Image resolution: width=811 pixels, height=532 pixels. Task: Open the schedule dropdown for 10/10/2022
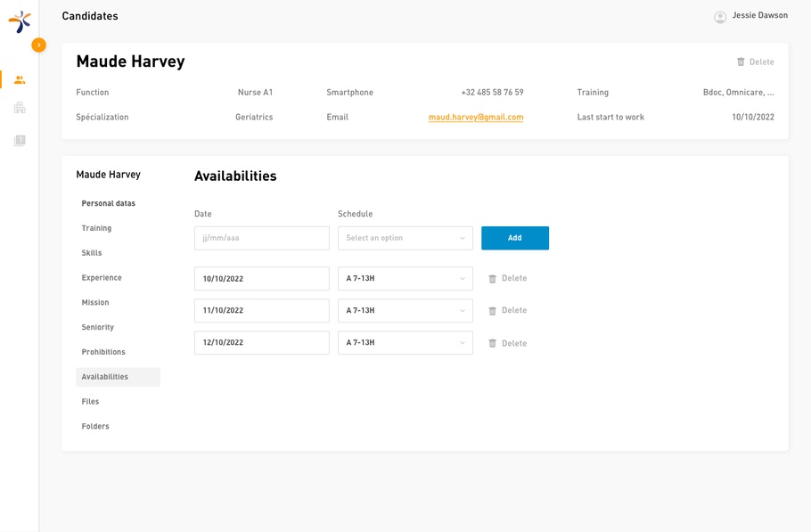click(405, 279)
